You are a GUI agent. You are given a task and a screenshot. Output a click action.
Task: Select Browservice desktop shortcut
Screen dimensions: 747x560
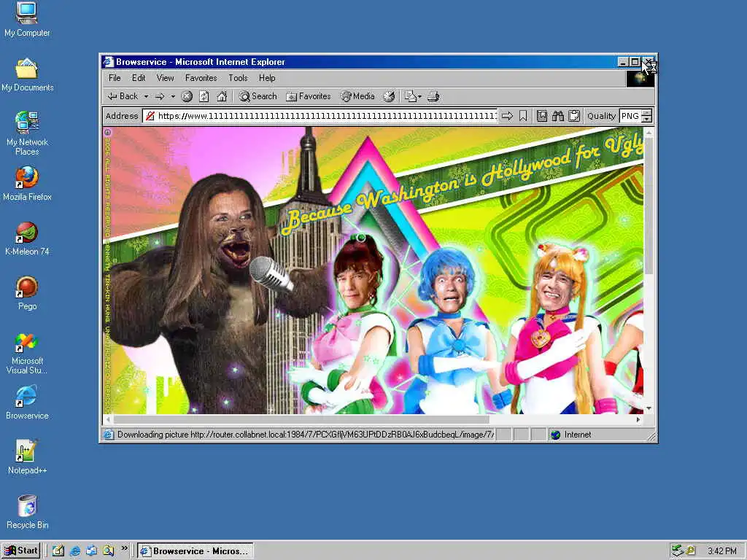27,402
